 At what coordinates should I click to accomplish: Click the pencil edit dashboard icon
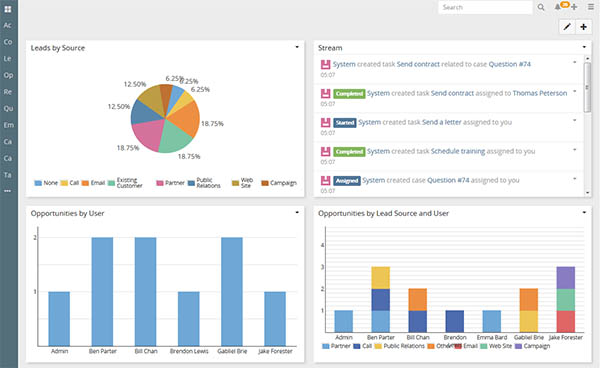[567, 27]
